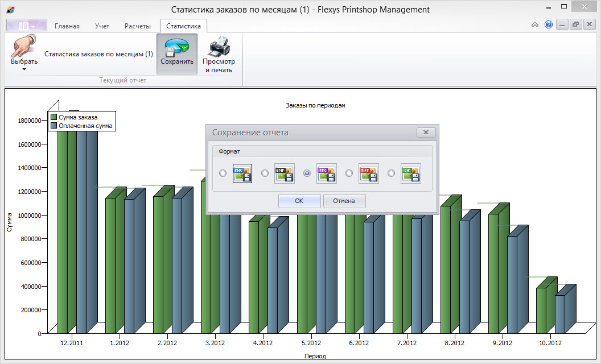Confirm saving with OK button
This screenshot has width=601, height=364.
coord(299,201)
